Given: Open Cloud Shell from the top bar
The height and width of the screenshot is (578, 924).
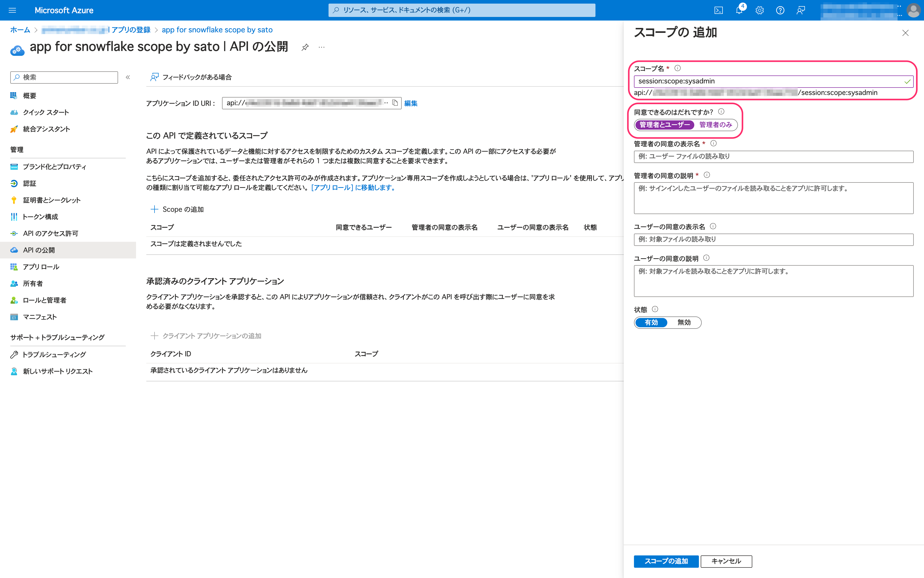Looking at the screenshot, I should point(718,10).
